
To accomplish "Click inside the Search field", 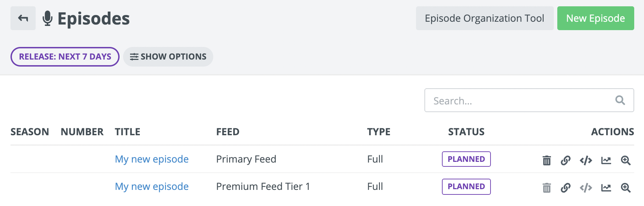I will 517,101.
